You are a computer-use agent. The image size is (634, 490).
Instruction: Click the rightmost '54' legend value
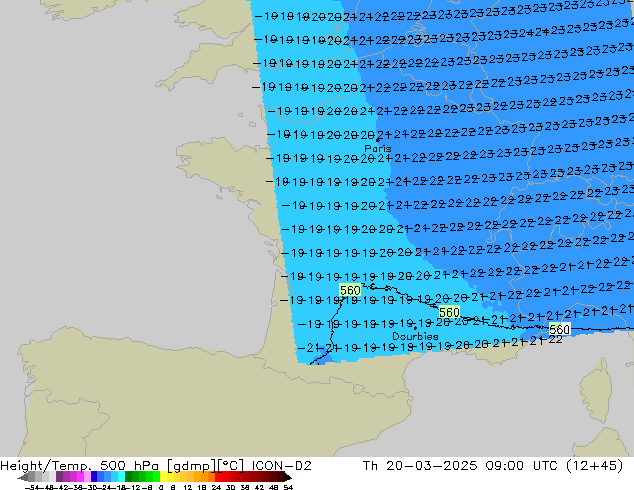click(288, 487)
